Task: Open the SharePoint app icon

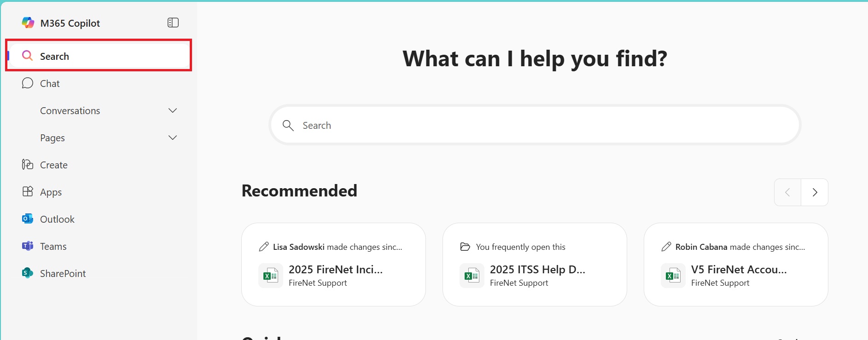Action: [x=28, y=273]
